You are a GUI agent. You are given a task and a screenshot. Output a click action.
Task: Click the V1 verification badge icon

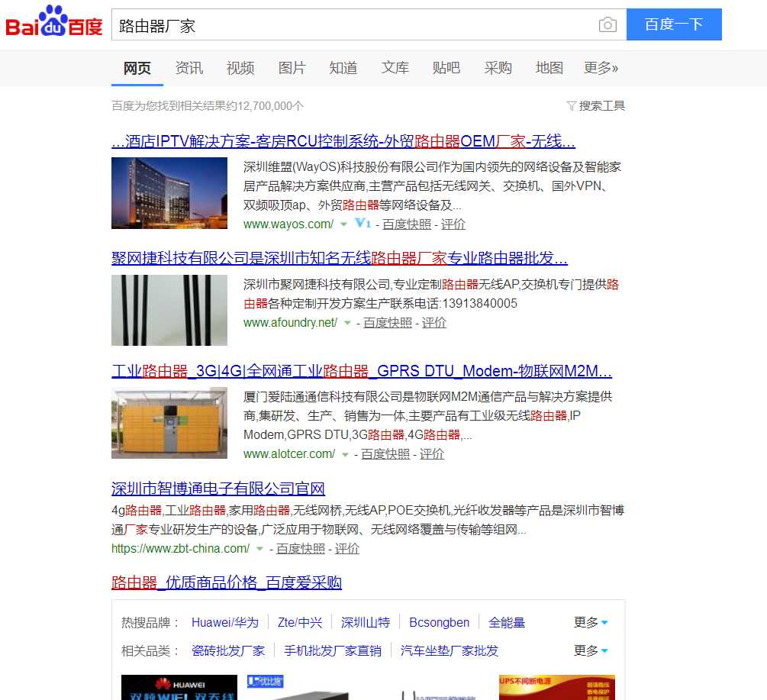pos(363,224)
